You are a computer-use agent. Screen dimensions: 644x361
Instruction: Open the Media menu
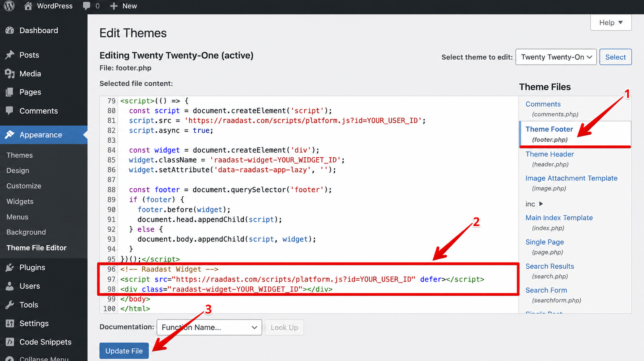[x=30, y=73]
